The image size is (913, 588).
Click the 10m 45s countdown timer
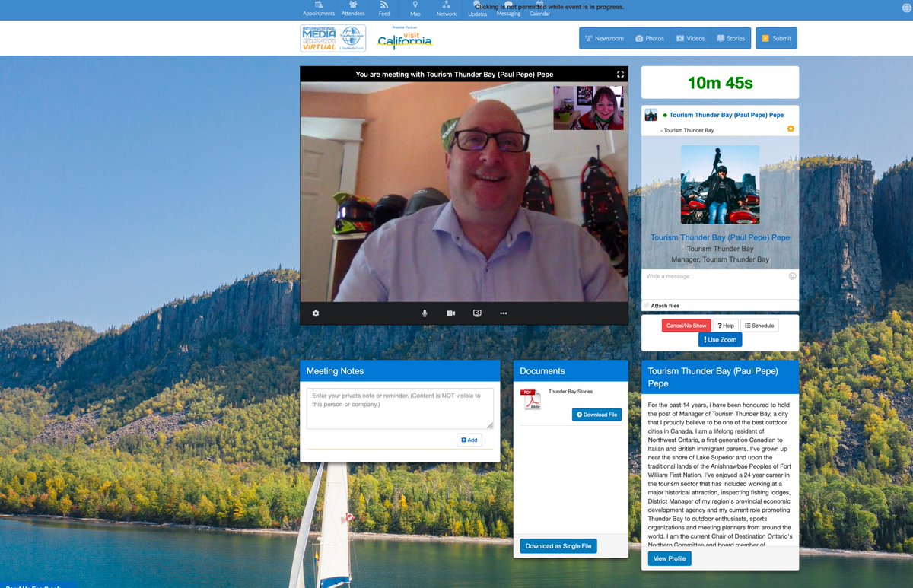tap(720, 82)
